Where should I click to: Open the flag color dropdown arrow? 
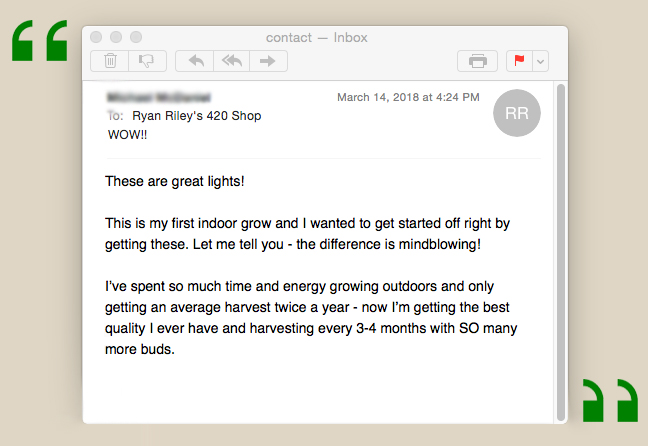(541, 61)
